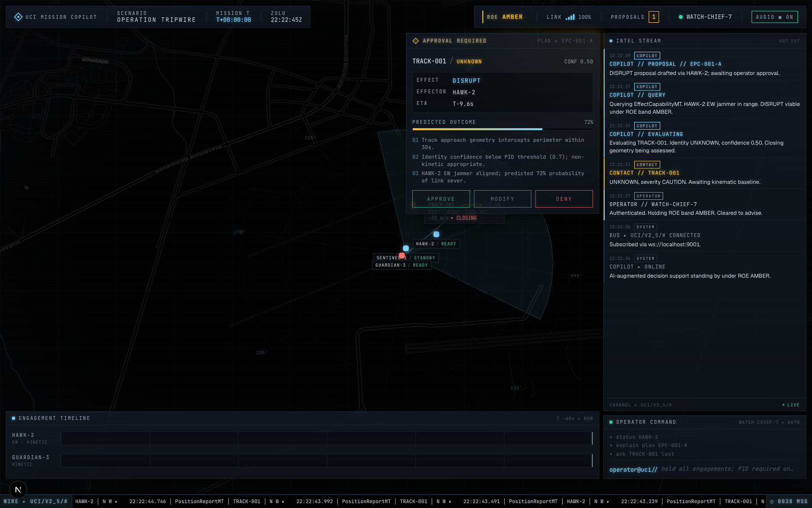
Task: Click the Approval Required diamond icon
Action: 416,41
